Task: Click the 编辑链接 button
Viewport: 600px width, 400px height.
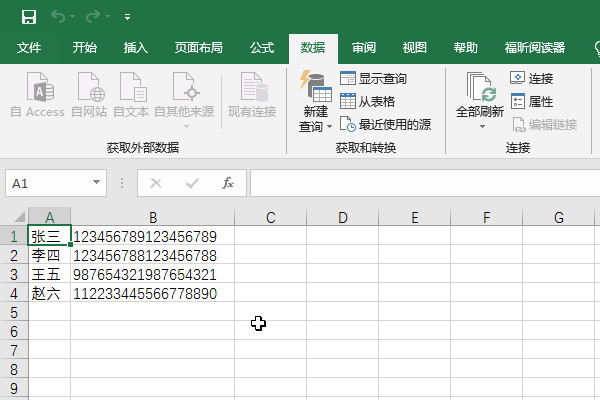Action: coord(544,124)
